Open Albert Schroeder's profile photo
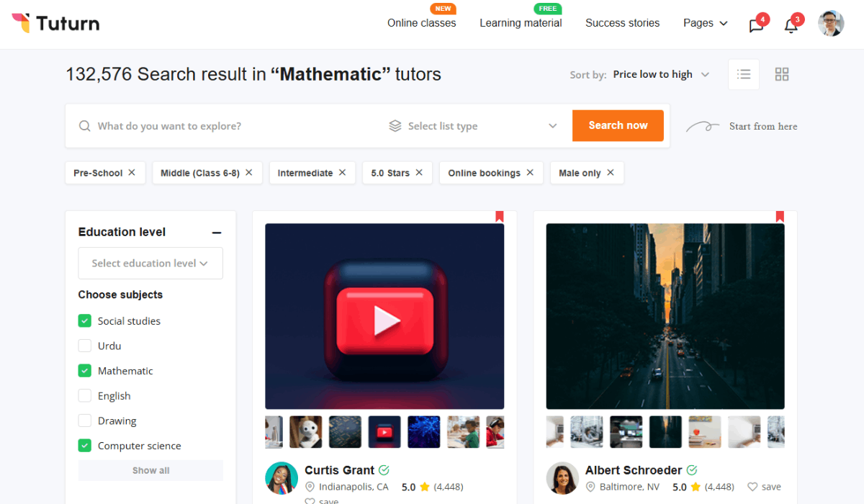The height and width of the screenshot is (504, 864). point(562,478)
